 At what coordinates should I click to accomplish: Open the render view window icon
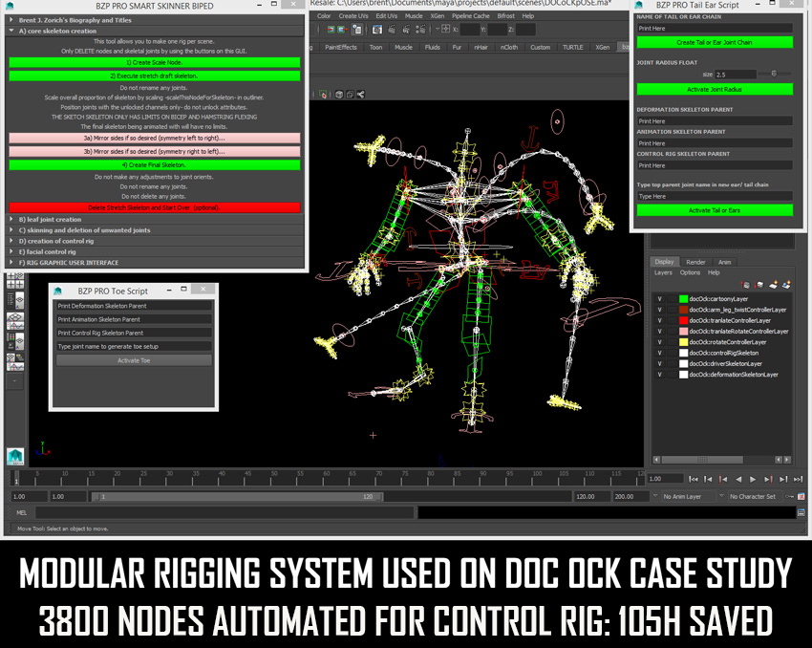pyautogui.click(x=377, y=30)
